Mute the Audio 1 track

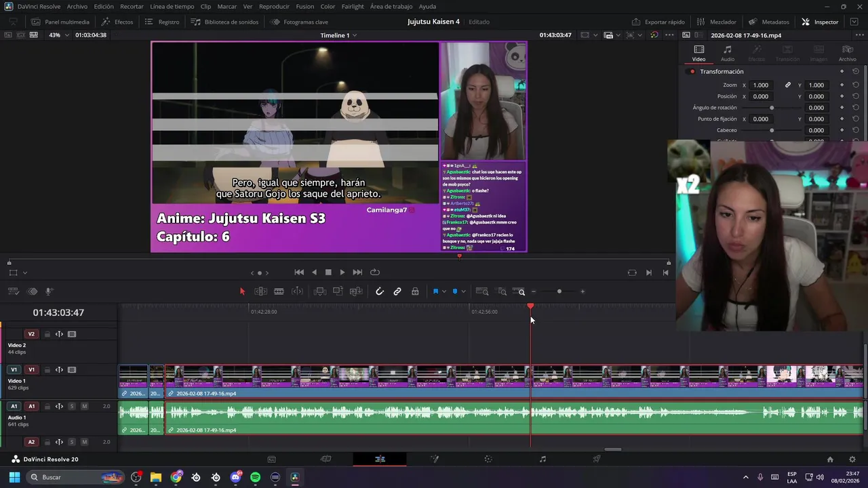click(x=84, y=406)
